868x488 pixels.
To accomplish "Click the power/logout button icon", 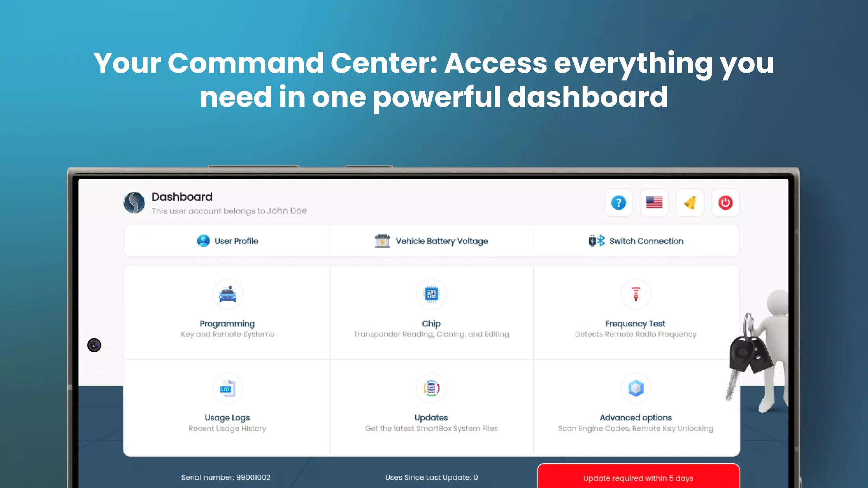I will 726,203.
